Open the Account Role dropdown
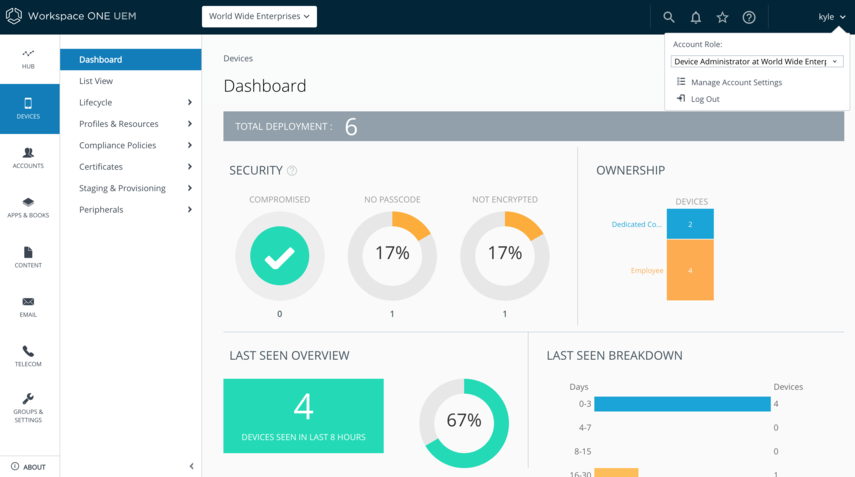Image resolution: width=855 pixels, height=477 pixels. 757,62
